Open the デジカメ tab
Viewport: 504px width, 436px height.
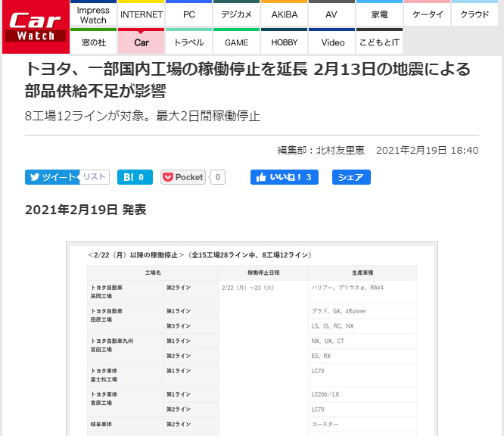pos(236,14)
